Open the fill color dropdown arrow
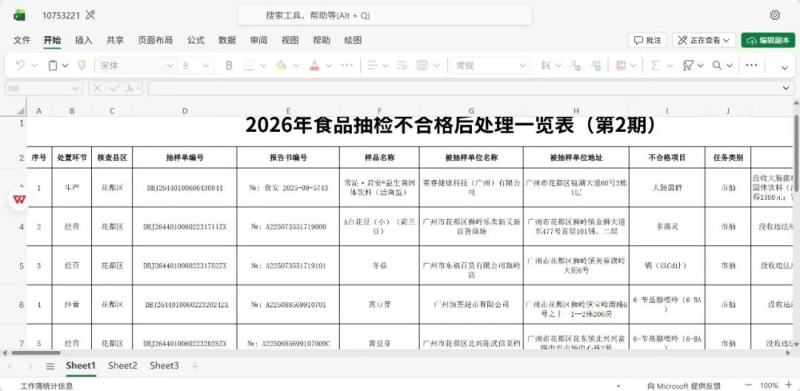Viewport: 800px width, 391px height. click(x=295, y=65)
